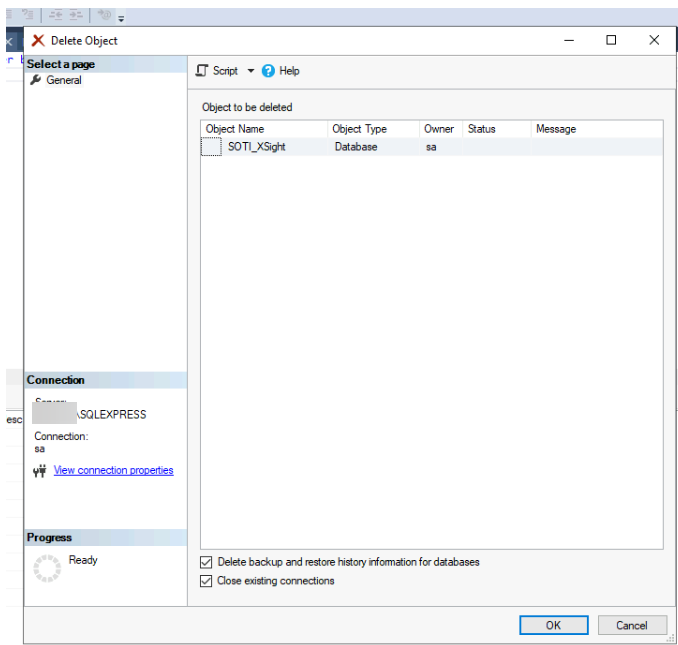Click the Ready status text
The image size is (678, 645).
pos(83,560)
